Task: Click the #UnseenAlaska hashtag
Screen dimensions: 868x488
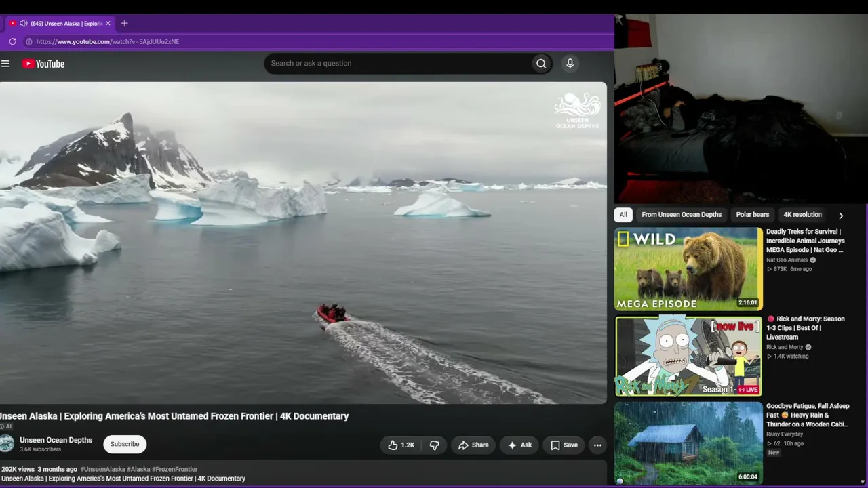Action: (x=102, y=469)
